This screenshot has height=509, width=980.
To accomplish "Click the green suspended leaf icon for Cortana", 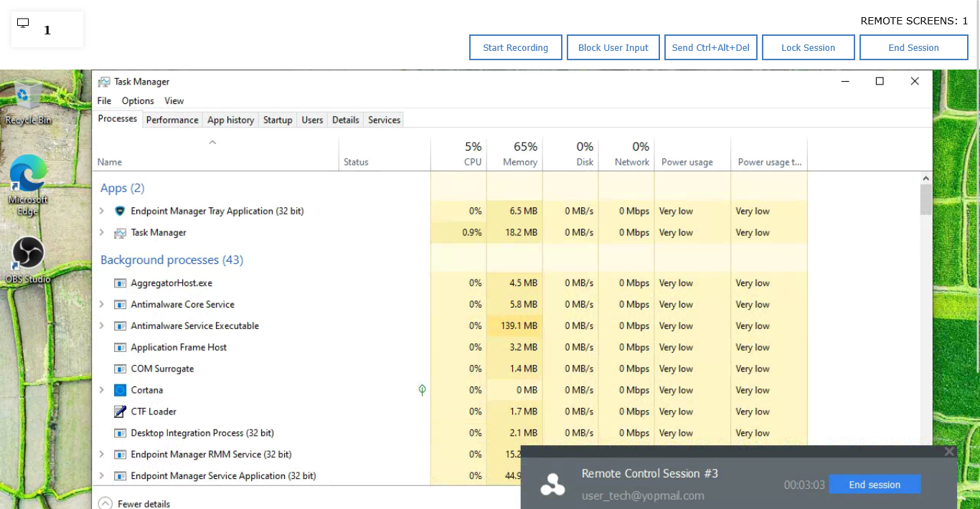I will pos(422,390).
